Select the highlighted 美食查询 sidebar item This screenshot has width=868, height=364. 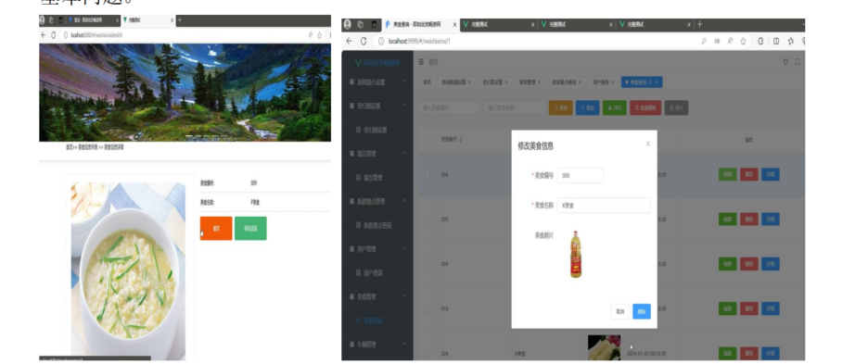tap(377, 320)
